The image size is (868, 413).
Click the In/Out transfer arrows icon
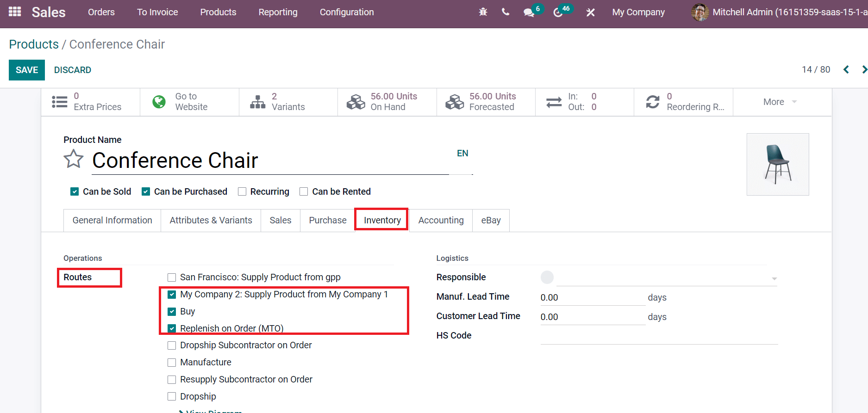click(x=554, y=102)
